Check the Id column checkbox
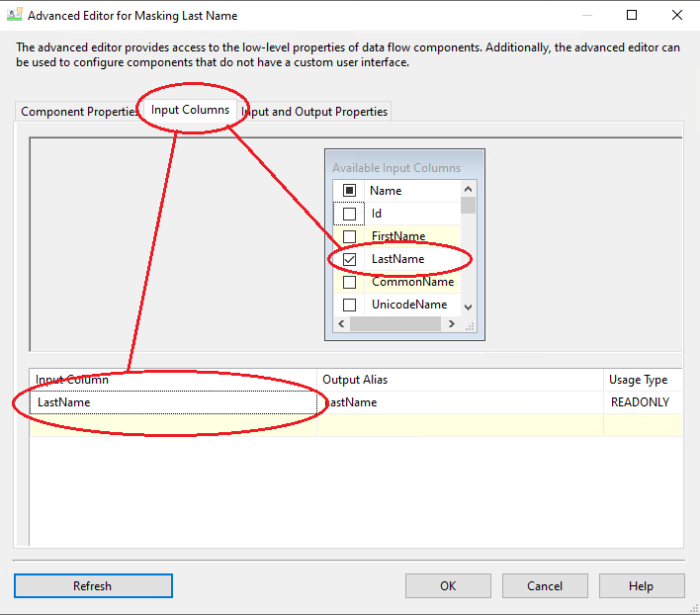The width and height of the screenshot is (700, 615). tap(349, 214)
